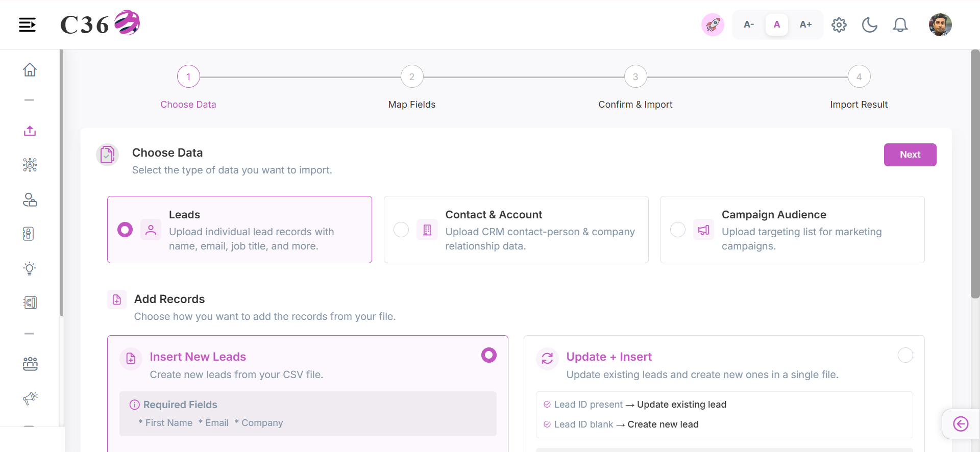980x452 pixels.
Task: Toggle dark mode moon icon
Action: coord(870,24)
